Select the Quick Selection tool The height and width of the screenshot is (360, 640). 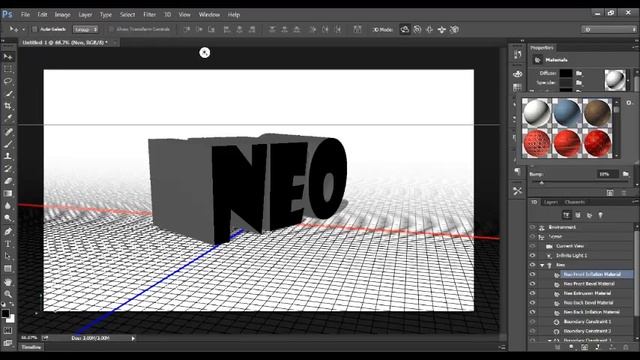8,93
